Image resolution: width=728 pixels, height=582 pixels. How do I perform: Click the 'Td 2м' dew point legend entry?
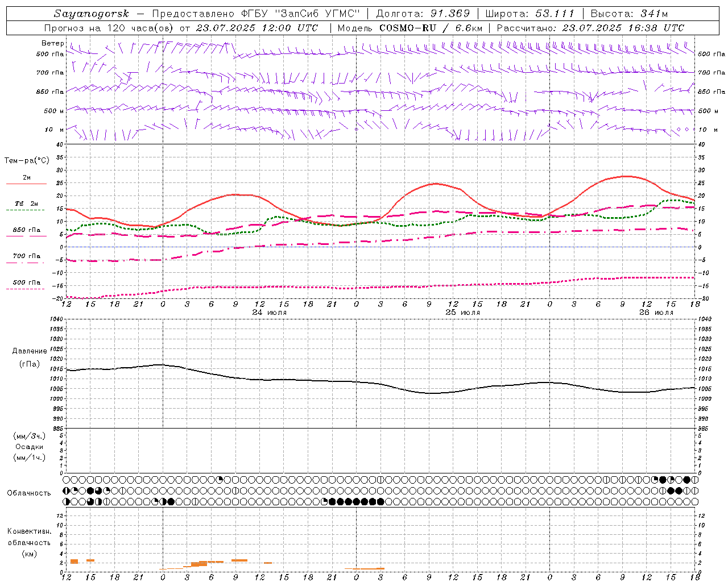27,203
